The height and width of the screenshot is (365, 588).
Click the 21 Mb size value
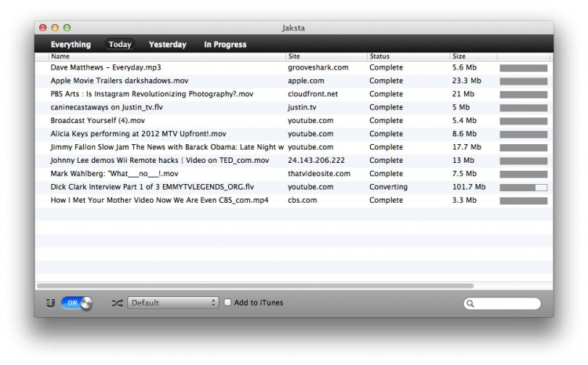click(463, 94)
